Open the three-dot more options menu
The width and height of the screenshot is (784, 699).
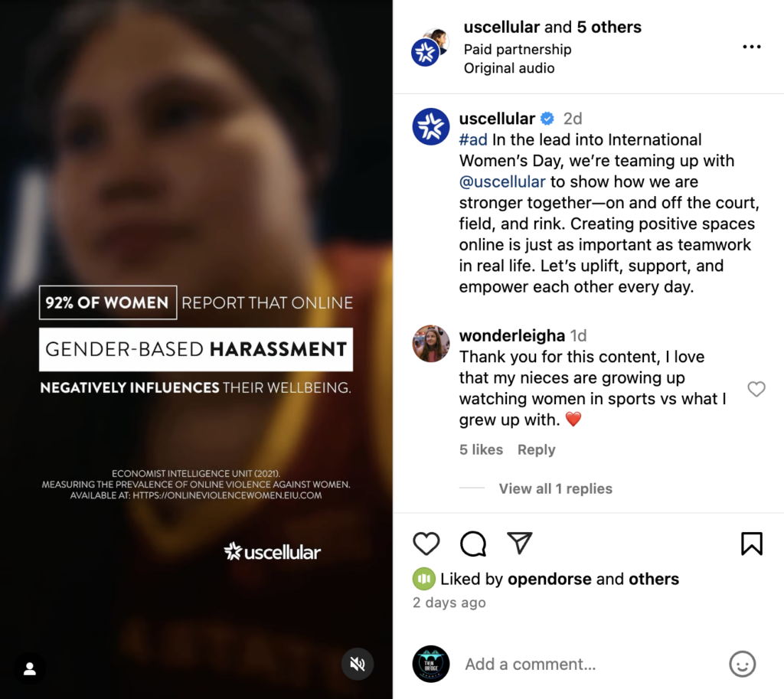click(x=752, y=47)
